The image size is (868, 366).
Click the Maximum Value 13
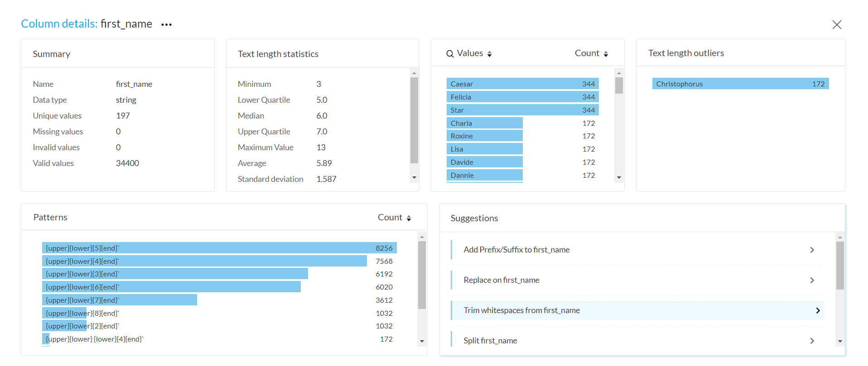point(321,147)
